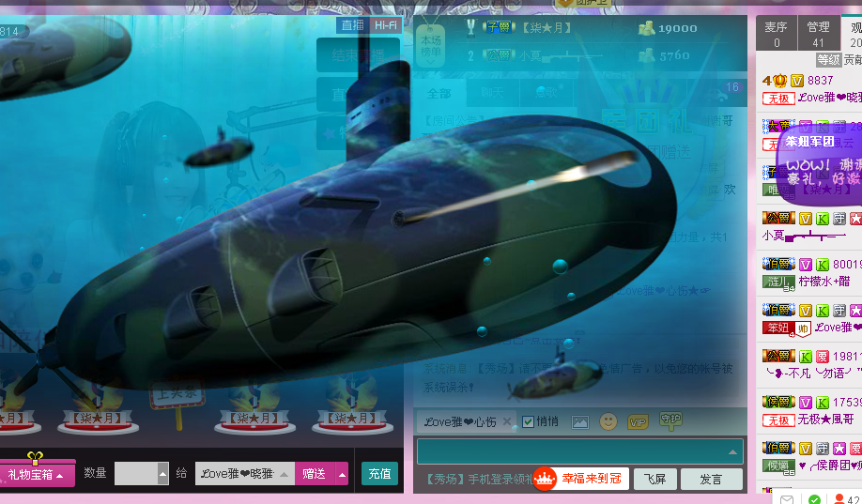Select the 直播 live mode tab
The image size is (862, 504).
pos(352,25)
